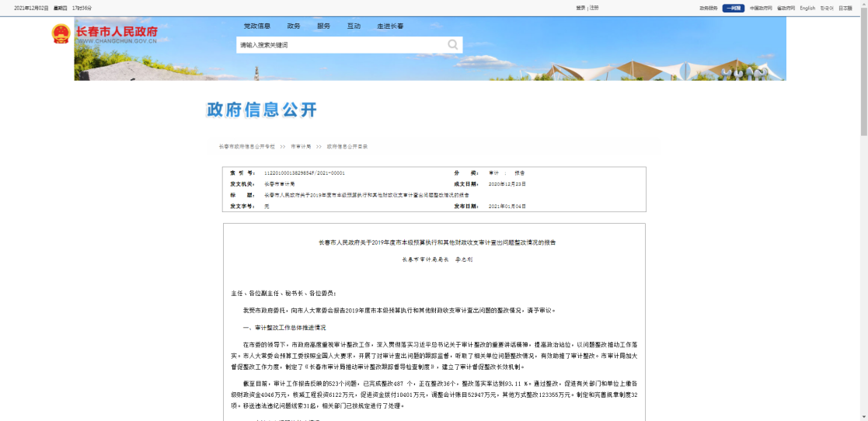Viewport: 868px width, 421px height.
Task: Select the 互动 navigation item
Action: [354, 26]
